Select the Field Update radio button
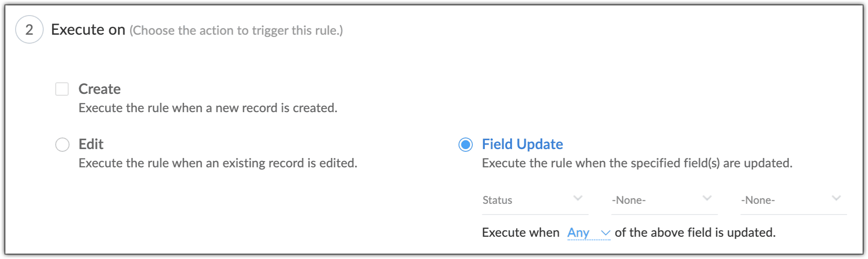Screen dimensions: 868x259 tap(466, 145)
